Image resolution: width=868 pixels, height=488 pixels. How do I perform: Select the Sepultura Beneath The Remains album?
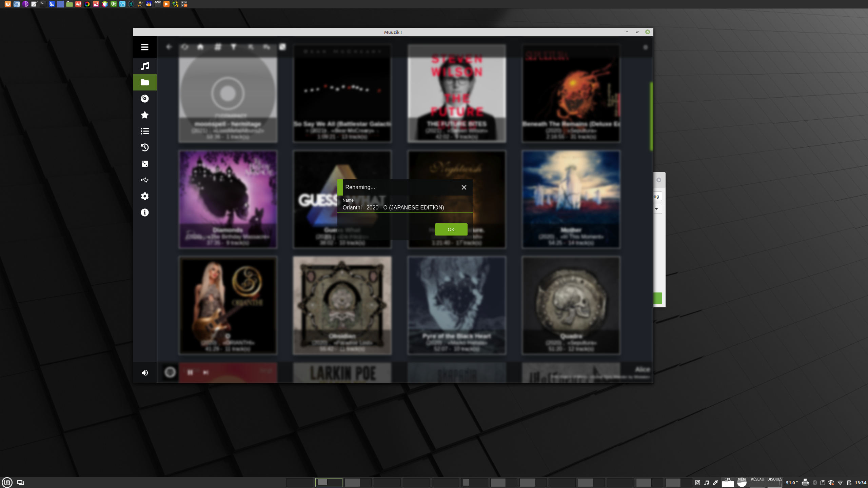571,93
